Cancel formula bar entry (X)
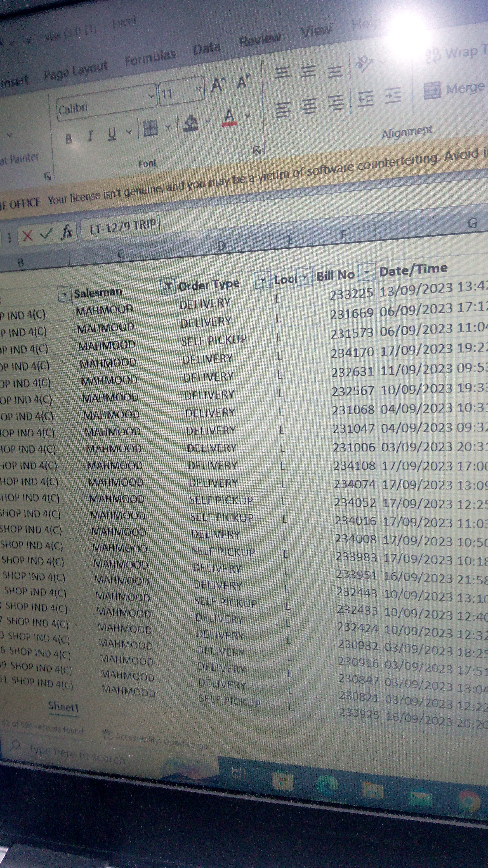This screenshot has width=488, height=868. click(27, 236)
